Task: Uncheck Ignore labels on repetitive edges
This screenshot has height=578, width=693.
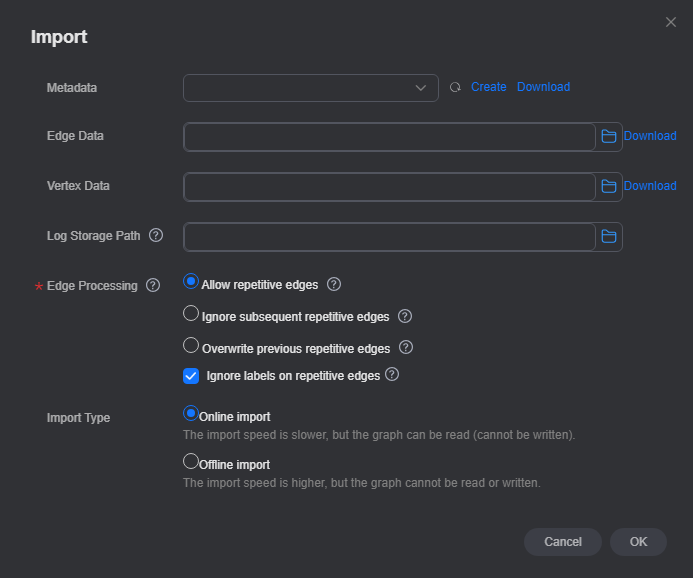Action: (x=191, y=376)
